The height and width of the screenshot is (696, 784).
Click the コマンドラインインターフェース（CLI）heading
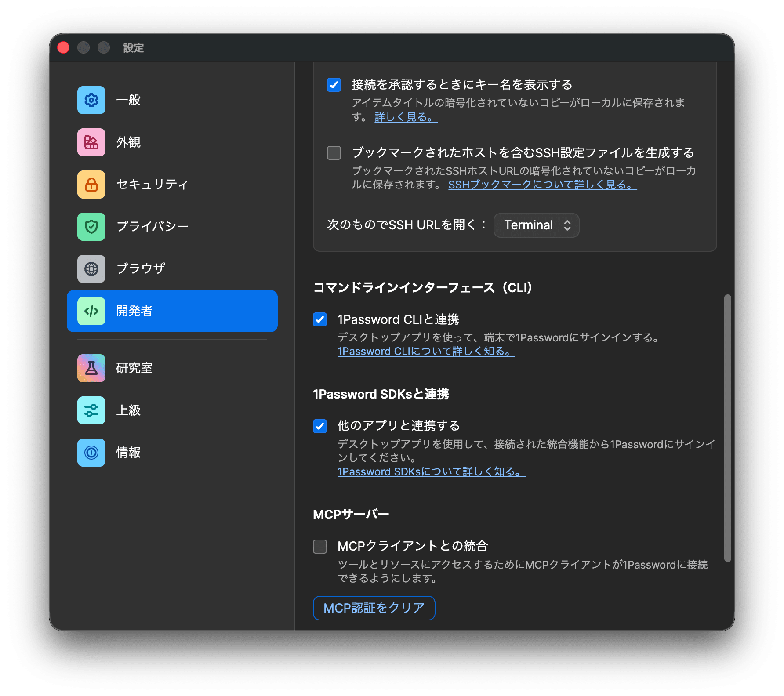tap(423, 288)
